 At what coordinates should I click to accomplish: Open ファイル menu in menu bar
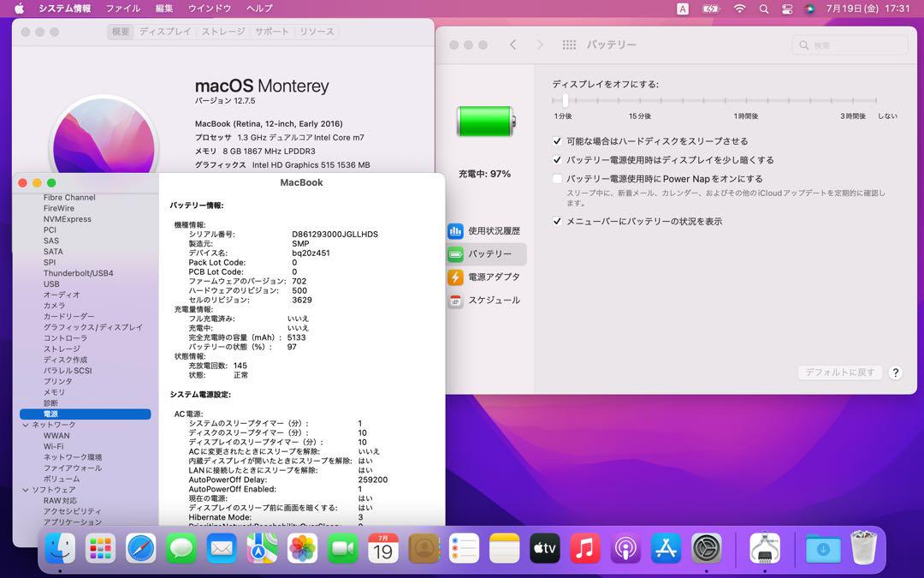[123, 9]
